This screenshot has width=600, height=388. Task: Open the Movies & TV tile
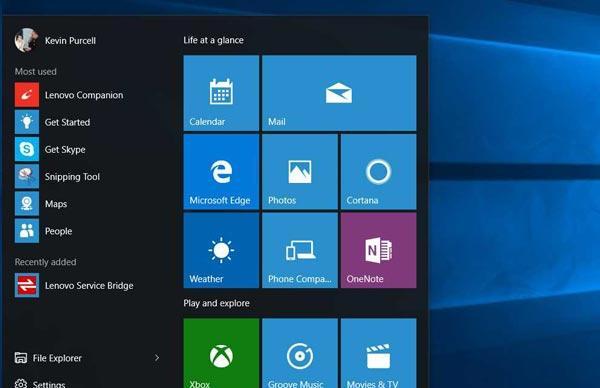(378, 353)
